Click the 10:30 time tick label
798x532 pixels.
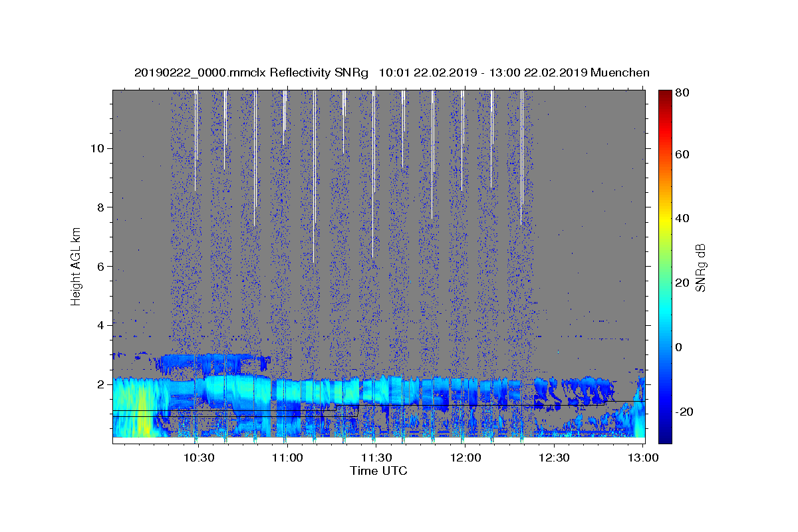point(198,458)
